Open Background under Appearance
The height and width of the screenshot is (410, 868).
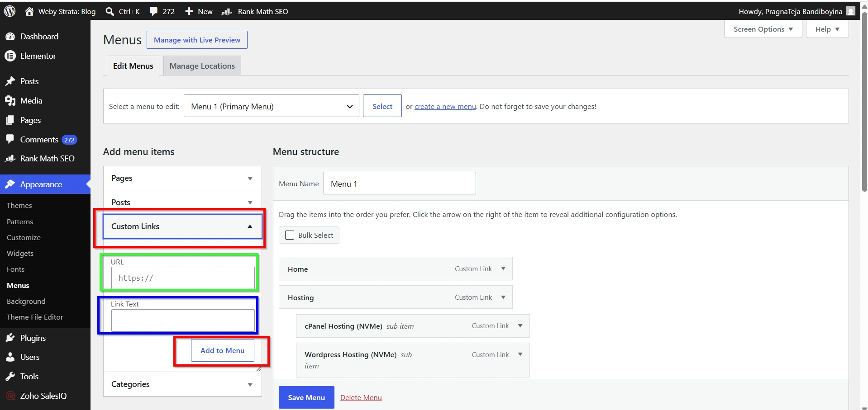(26, 301)
